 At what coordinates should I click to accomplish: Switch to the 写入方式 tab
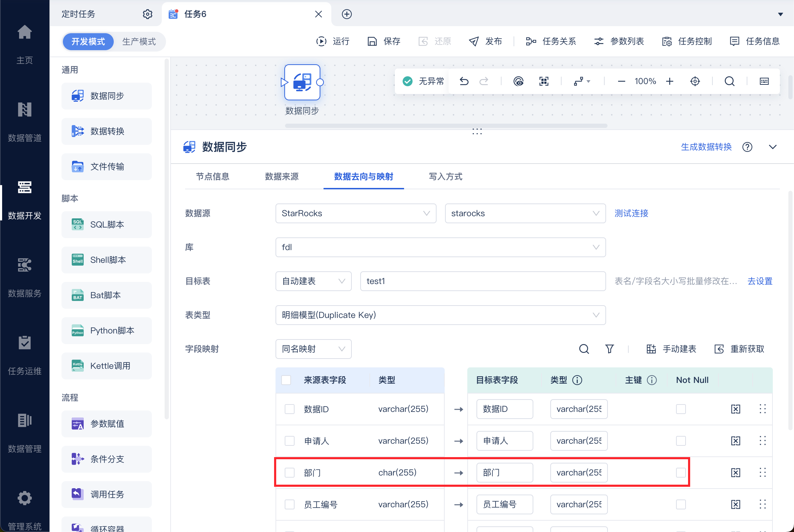click(x=445, y=177)
